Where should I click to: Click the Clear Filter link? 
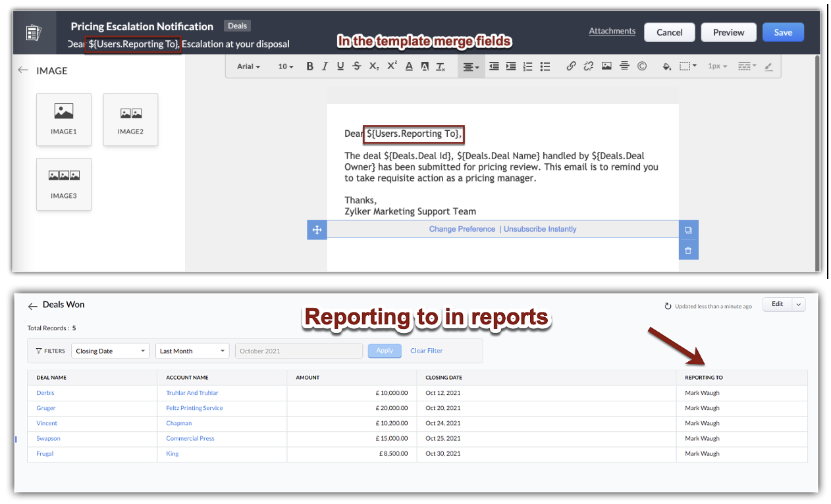point(427,351)
